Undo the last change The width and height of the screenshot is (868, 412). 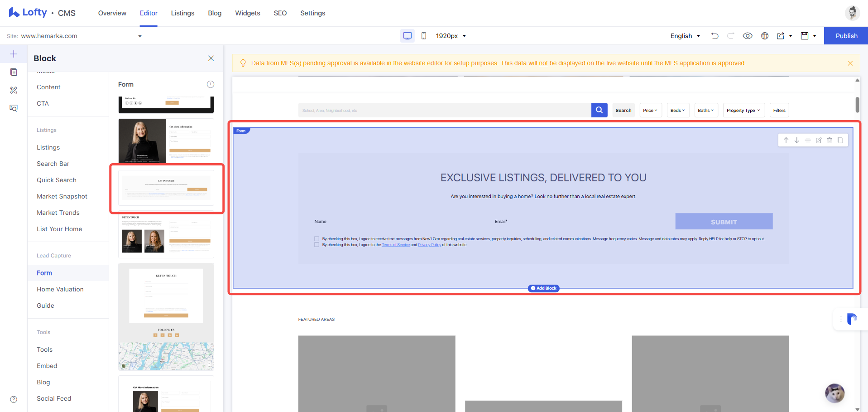coord(715,36)
